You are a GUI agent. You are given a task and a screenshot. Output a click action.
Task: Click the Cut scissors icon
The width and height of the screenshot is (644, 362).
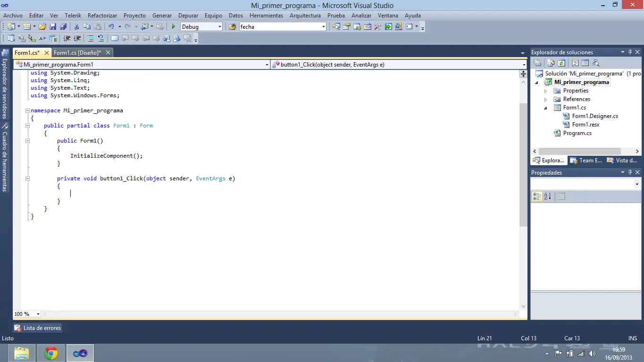click(76, 27)
